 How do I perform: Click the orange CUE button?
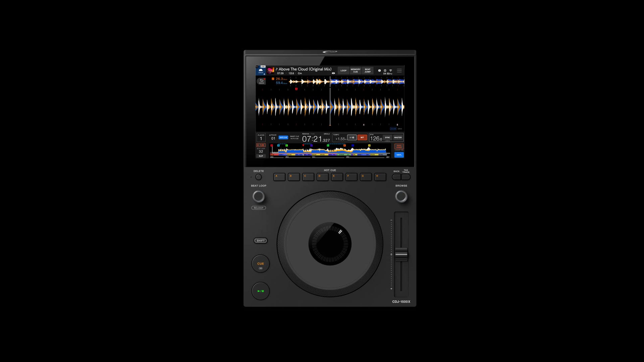tap(261, 264)
